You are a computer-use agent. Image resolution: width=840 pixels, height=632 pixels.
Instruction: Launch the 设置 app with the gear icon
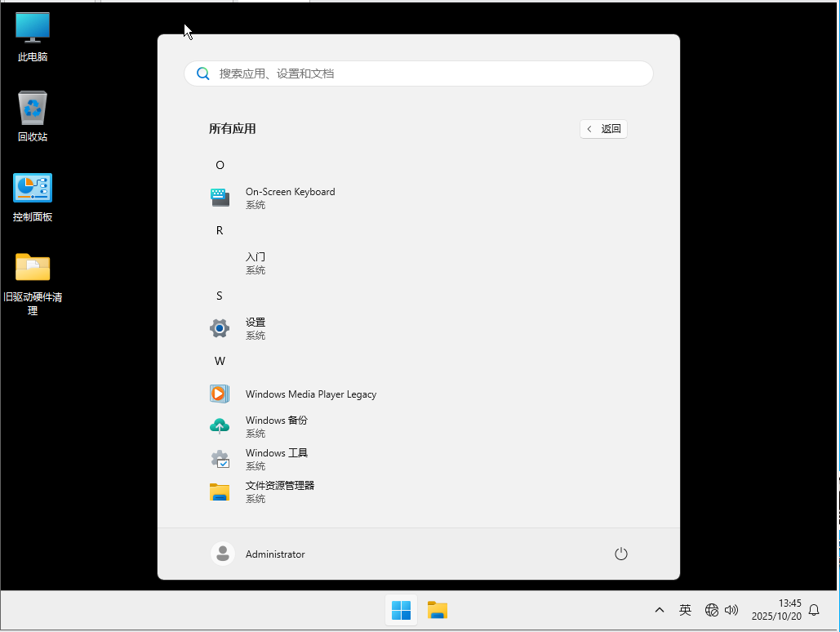(255, 328)
